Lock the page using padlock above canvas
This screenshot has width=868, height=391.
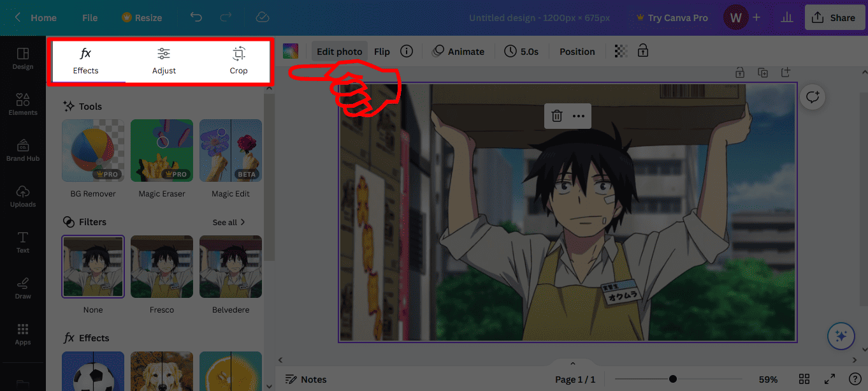click(x=740, y=72)
